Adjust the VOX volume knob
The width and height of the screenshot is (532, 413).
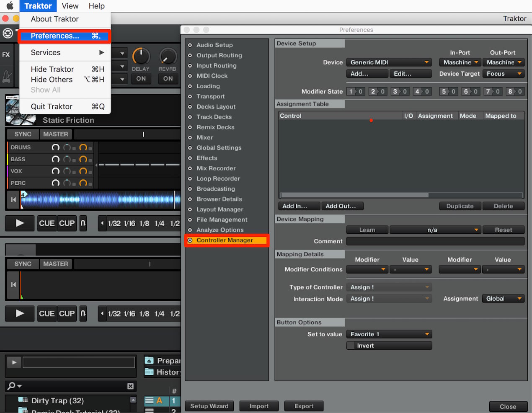pyautogui.click(x=55, y=171)
